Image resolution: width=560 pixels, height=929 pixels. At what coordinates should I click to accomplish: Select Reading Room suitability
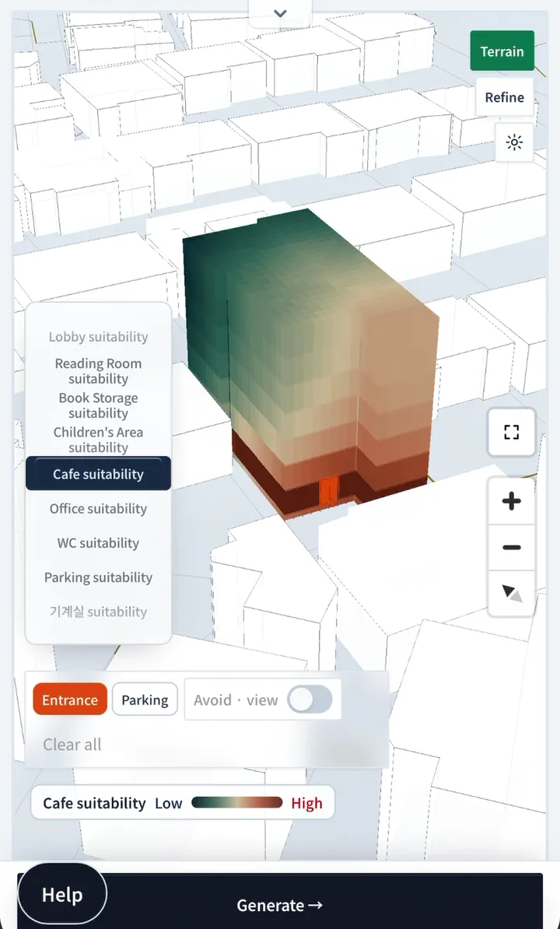[98, 371]
